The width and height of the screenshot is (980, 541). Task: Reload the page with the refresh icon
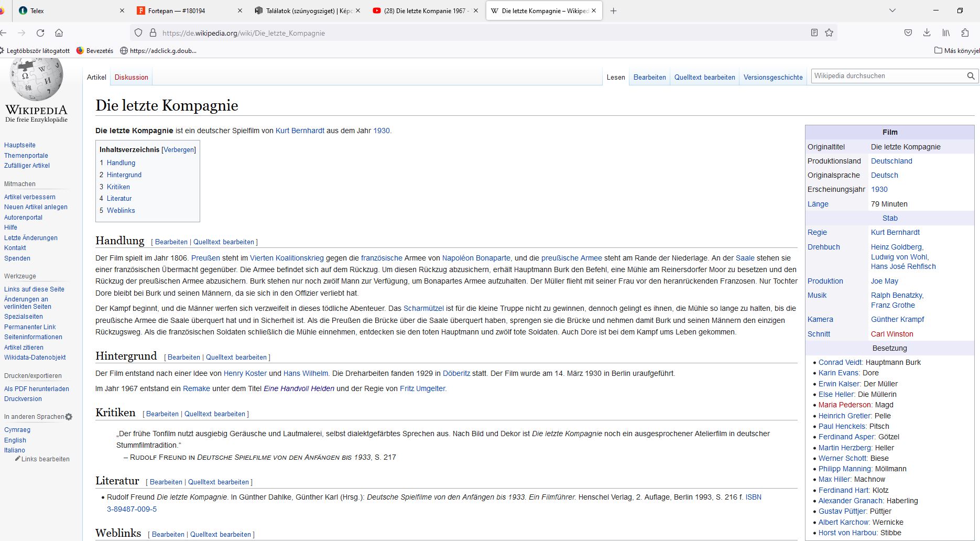coord(40,33)
